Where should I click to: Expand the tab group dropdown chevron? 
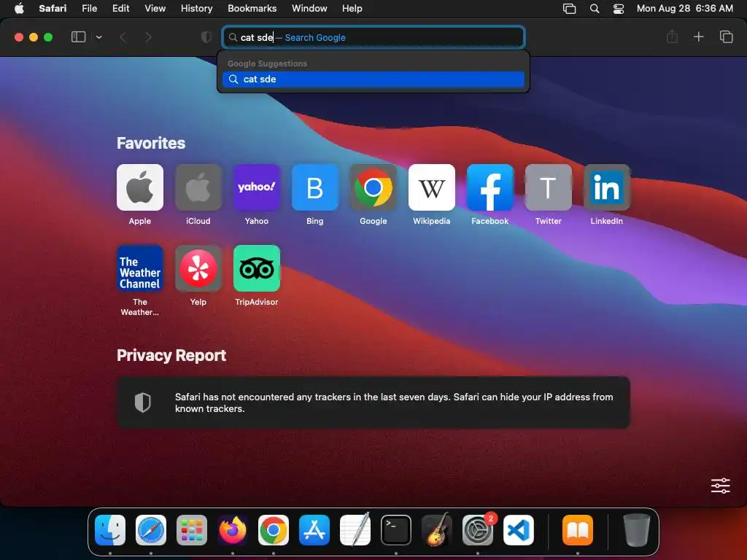pyautogui.click(x=99, y=37)
